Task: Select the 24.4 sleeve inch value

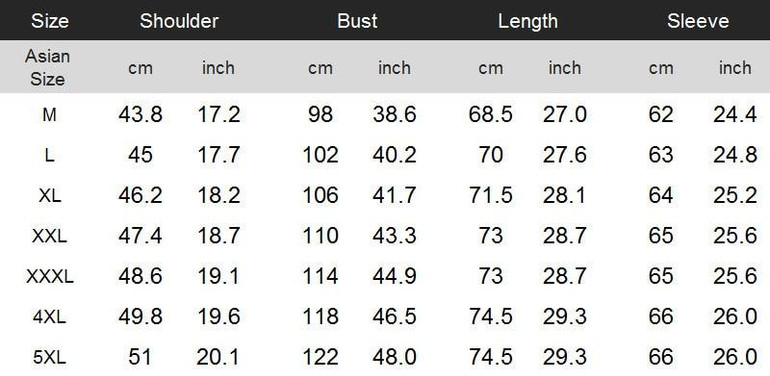Action: click(x=735, y=115)
